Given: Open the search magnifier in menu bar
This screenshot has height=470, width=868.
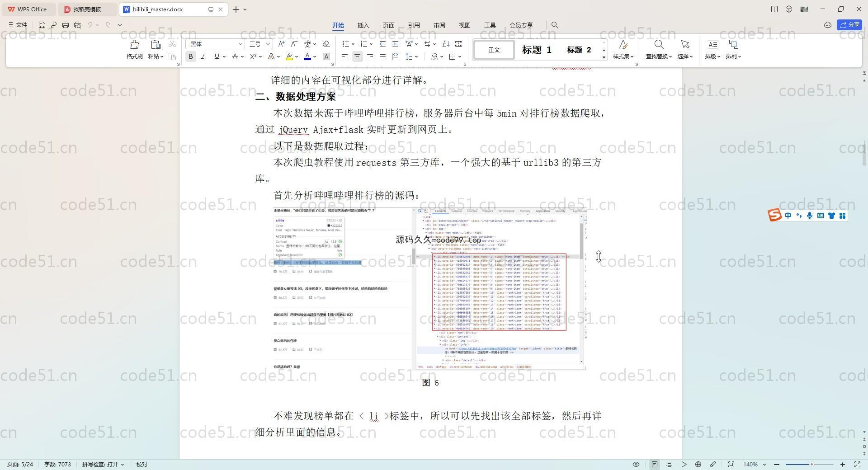Looking at the screenshot, I should coord(555,25).
